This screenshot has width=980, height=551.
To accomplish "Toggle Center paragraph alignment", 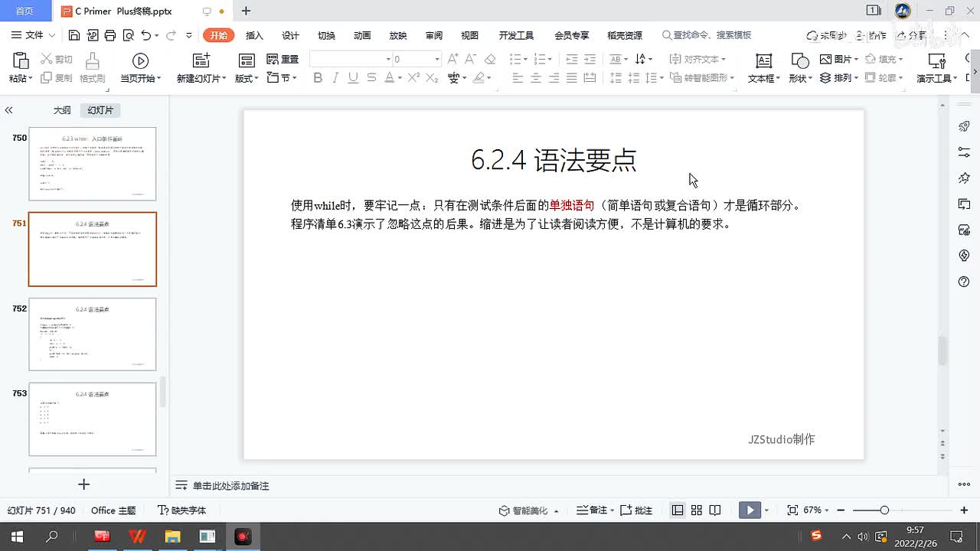I will pos(535,77).
